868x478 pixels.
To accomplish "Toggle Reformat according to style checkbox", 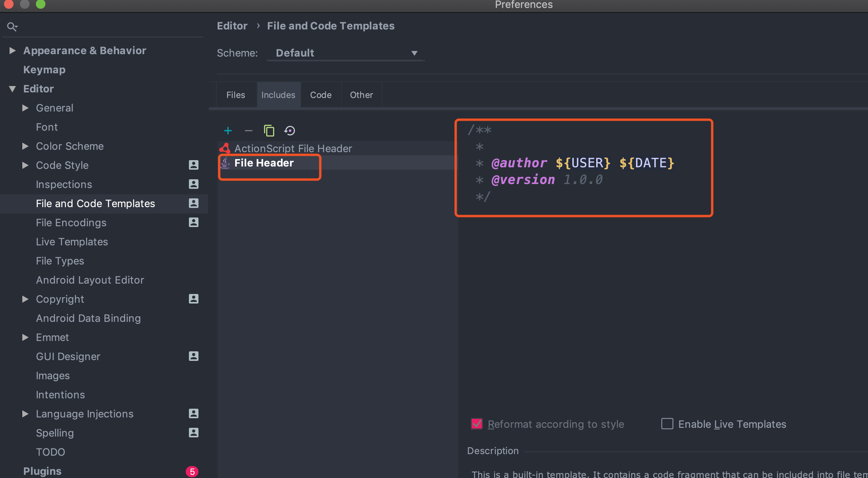I will 477,424.
